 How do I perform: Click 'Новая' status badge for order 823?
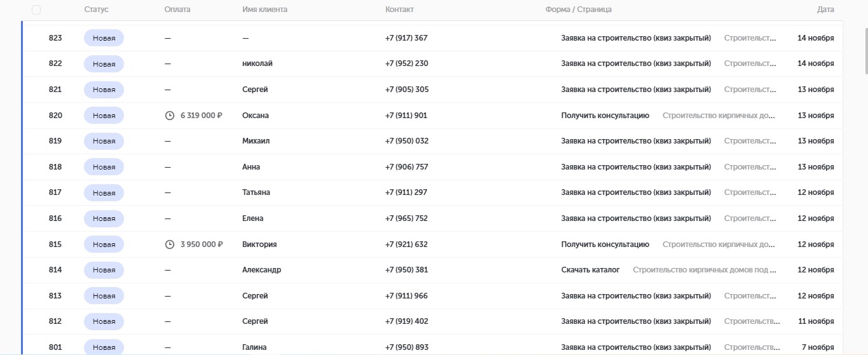coord(104,38)
